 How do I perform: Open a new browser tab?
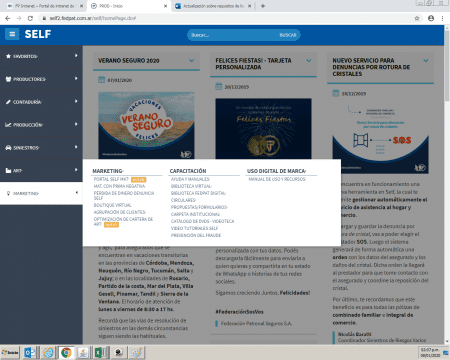(263, 6)
